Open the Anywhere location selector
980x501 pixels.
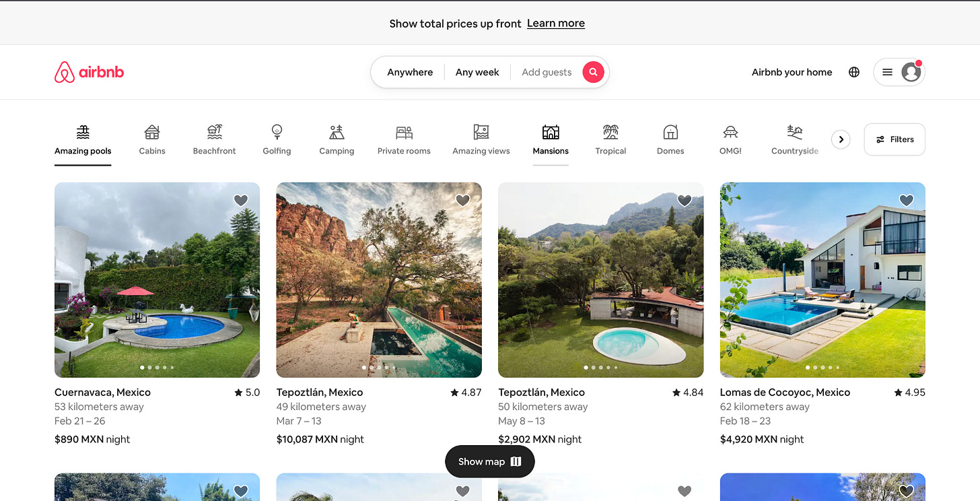coord(410,72)
